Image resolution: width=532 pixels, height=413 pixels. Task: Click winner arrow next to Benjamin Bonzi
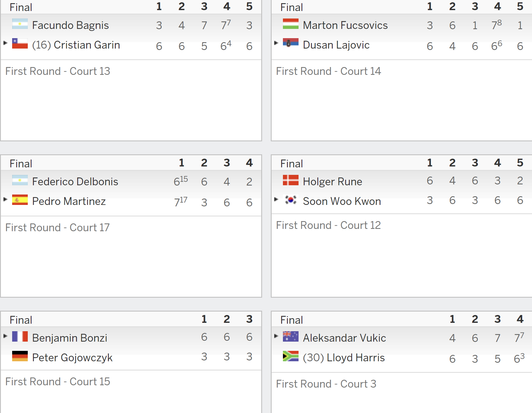5,336
